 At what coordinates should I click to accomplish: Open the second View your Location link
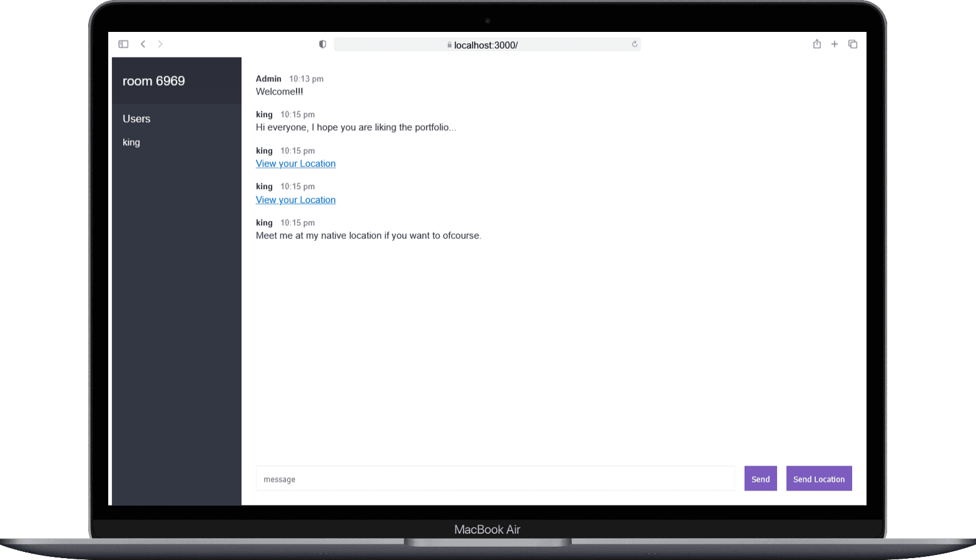[x=295, y=200]
